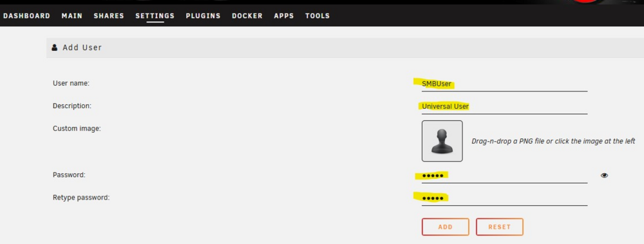Click the 'Drag-n-drop a PNG file' hint text
The image size is (644, 244).
553,141
